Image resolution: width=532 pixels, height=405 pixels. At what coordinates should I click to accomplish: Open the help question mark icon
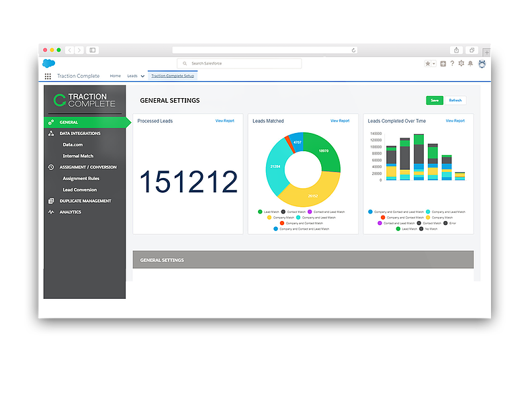452,63
